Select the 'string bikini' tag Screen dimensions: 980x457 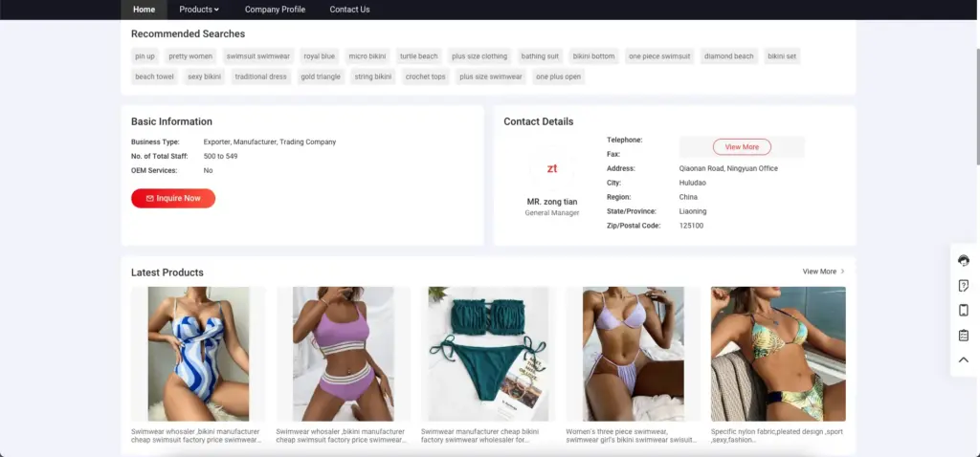[x=373, y=76]
